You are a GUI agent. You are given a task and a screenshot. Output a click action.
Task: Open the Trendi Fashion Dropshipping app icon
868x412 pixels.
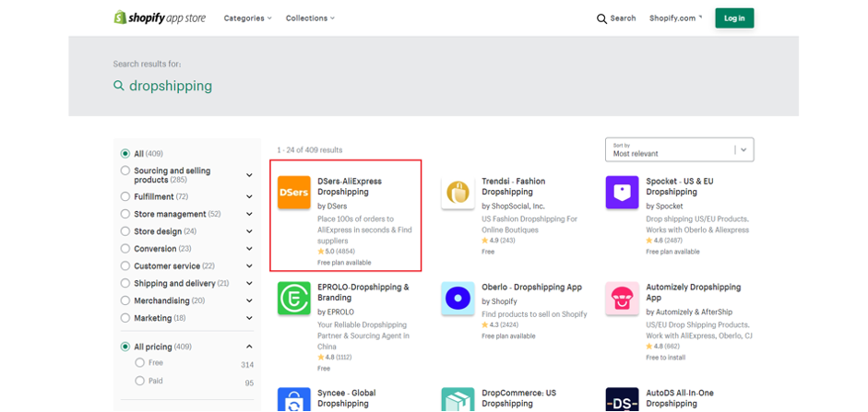tap(458, 193)
